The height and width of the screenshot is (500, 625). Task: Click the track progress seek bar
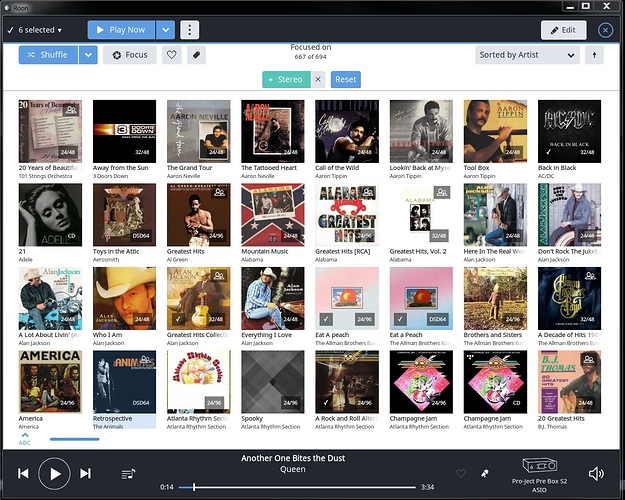point(297,487)
